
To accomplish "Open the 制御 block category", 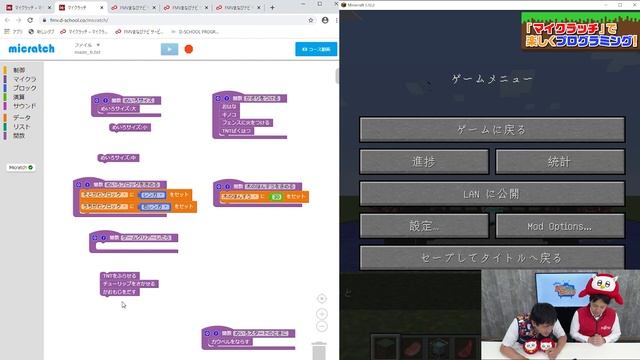I will pos(19,70).
